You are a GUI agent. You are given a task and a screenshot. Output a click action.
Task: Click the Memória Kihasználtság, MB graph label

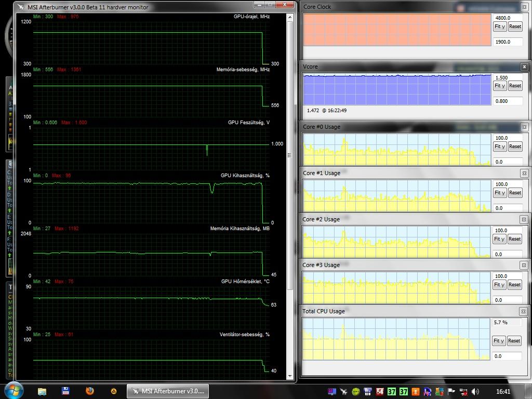pyautogui.click(x=240, y=229)
